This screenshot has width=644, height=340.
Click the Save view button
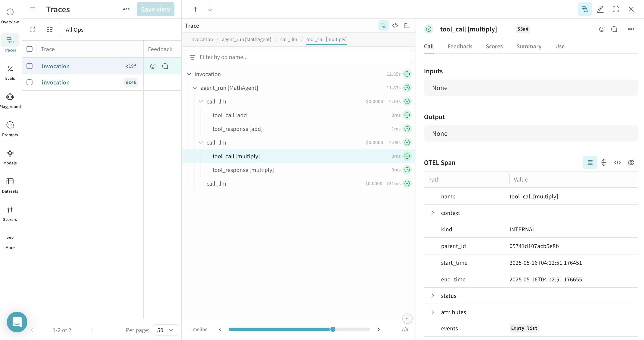point(155,9)
